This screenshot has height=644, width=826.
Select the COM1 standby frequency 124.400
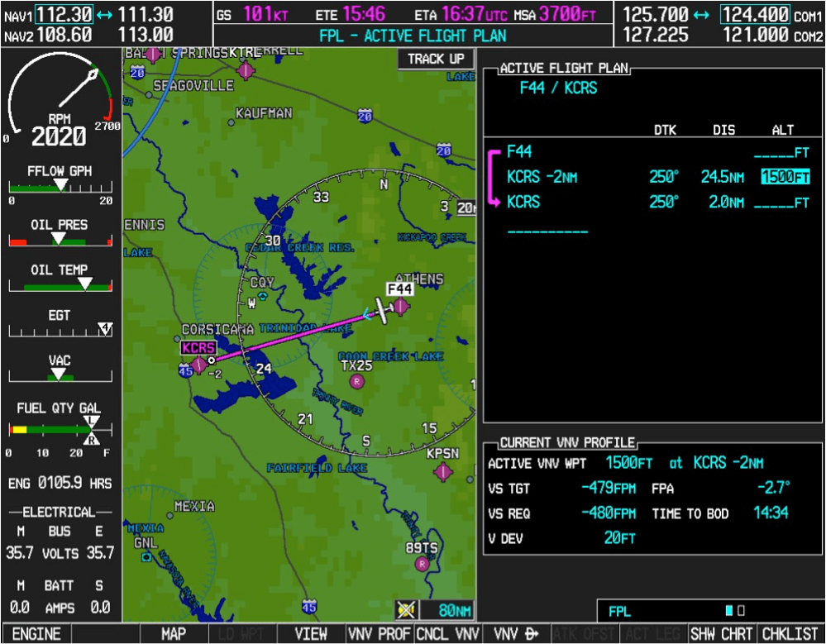pos(754,14)
